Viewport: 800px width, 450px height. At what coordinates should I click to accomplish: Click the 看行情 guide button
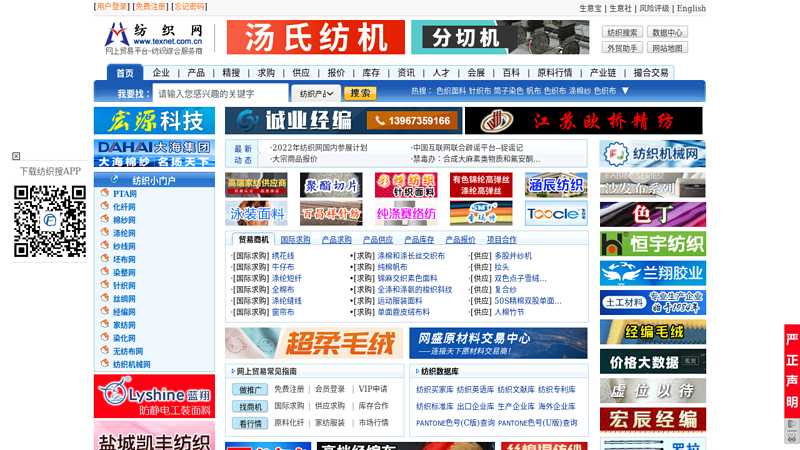click(250, 423)
